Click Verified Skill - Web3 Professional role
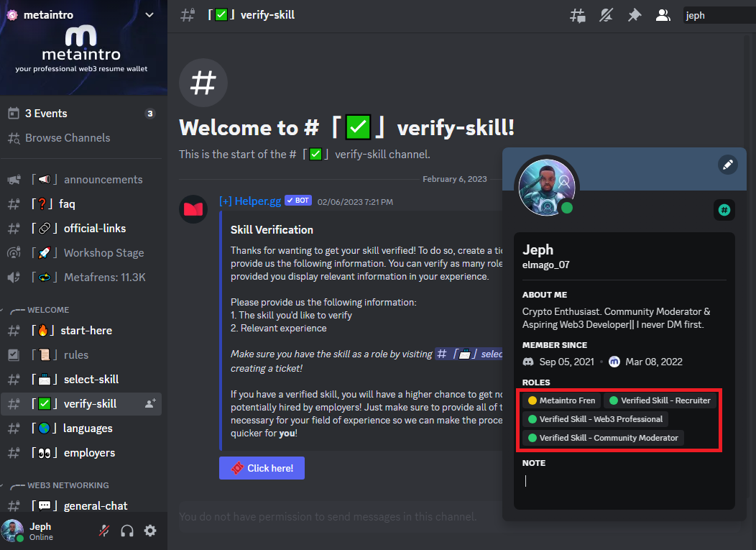 click(x=596, y=419)
